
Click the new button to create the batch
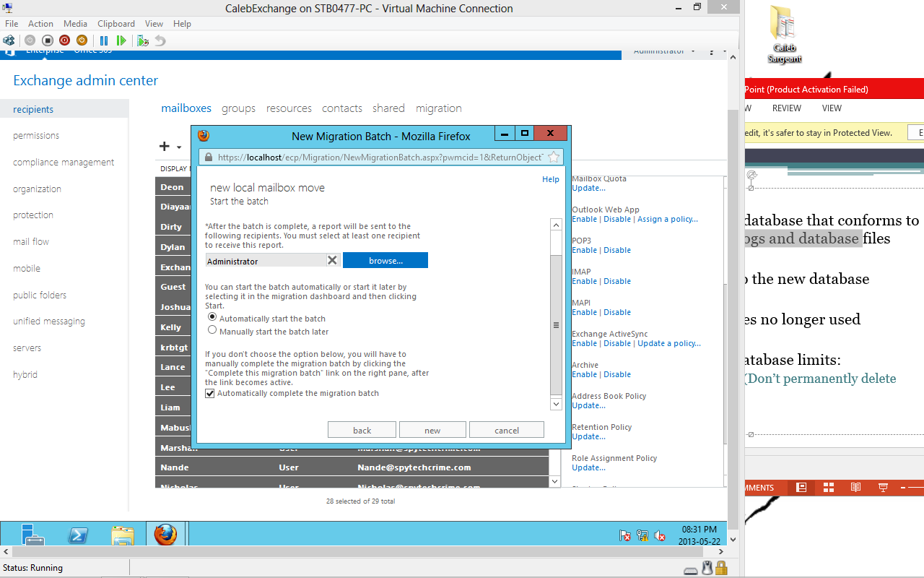tap(432, 430)
